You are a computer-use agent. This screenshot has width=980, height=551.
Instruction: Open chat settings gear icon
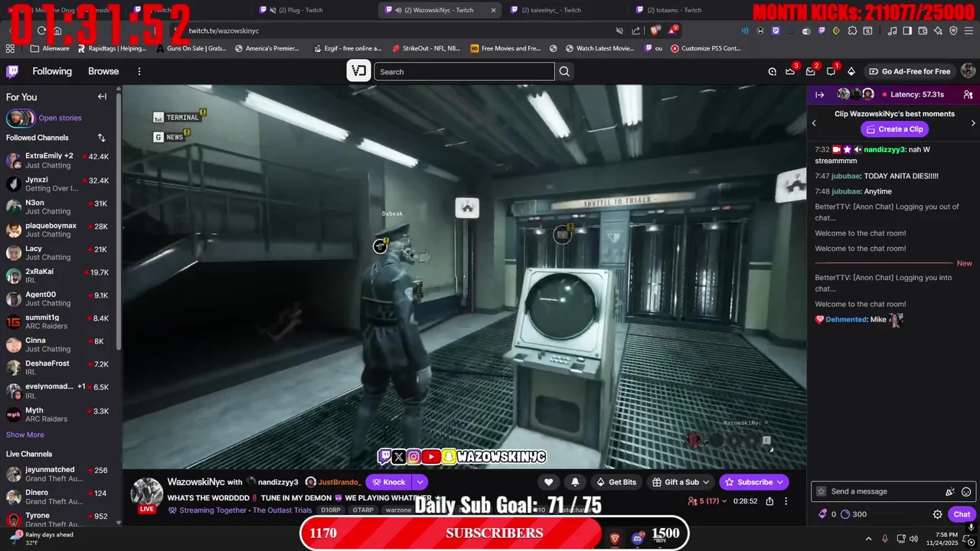[x=937, y=514]
